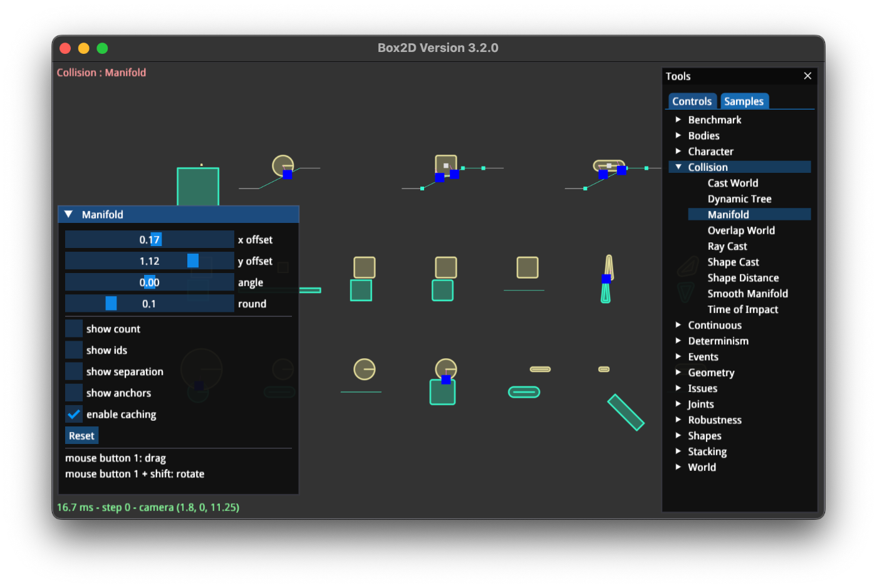This screenshot has height=588, width=877.
Task: Expand the Issues category arrow
Action: point(678,388)
